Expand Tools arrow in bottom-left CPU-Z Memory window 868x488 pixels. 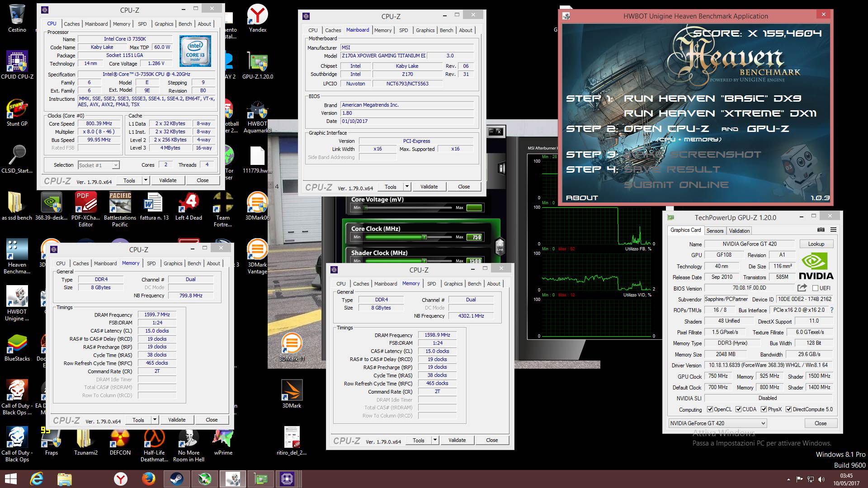pyautogui.click(x=155, y=420)
